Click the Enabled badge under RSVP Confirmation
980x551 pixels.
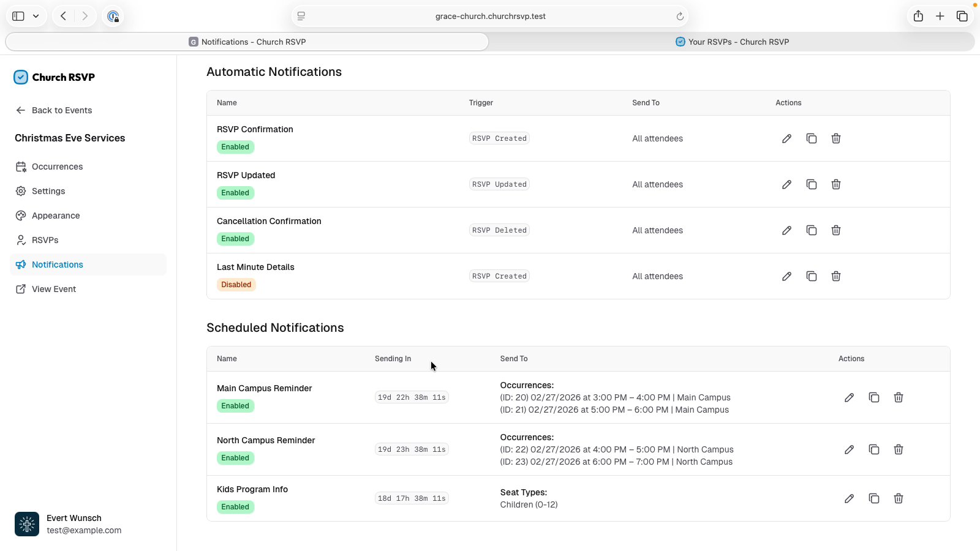pos(235,147)
